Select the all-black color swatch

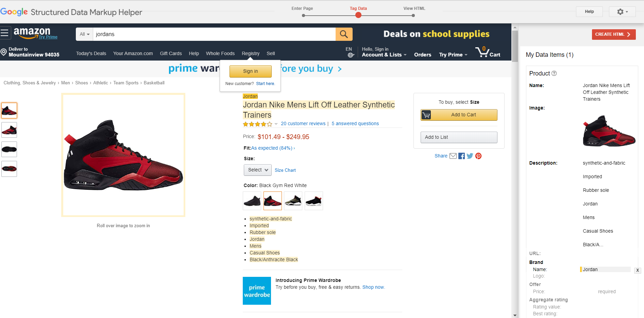pyautogui.click(x=252, y=201)
